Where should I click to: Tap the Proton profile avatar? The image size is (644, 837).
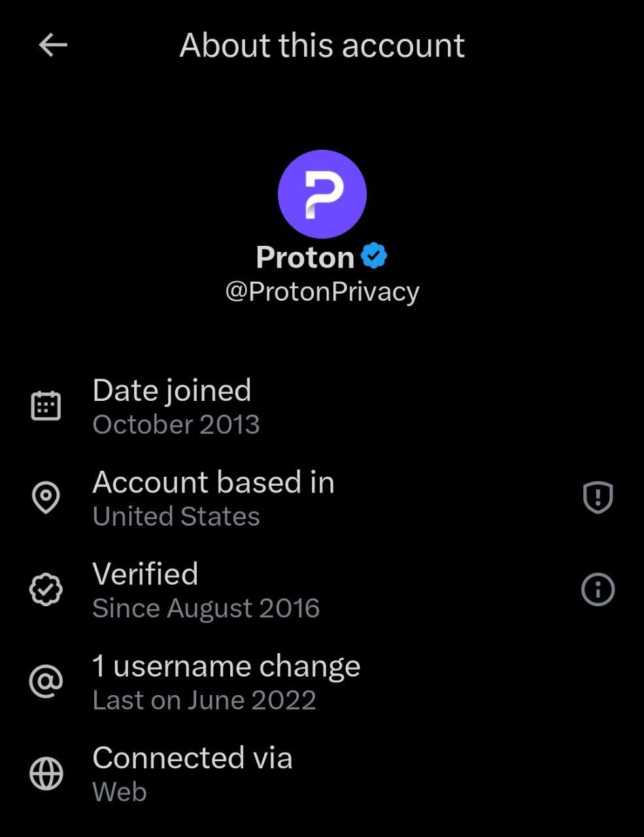click(322, 194)
